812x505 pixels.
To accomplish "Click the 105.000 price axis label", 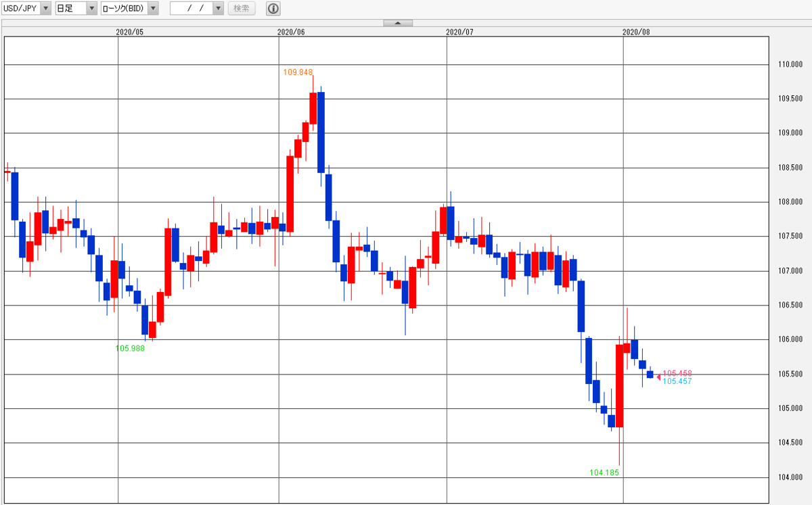I will [x=790, y=409].
